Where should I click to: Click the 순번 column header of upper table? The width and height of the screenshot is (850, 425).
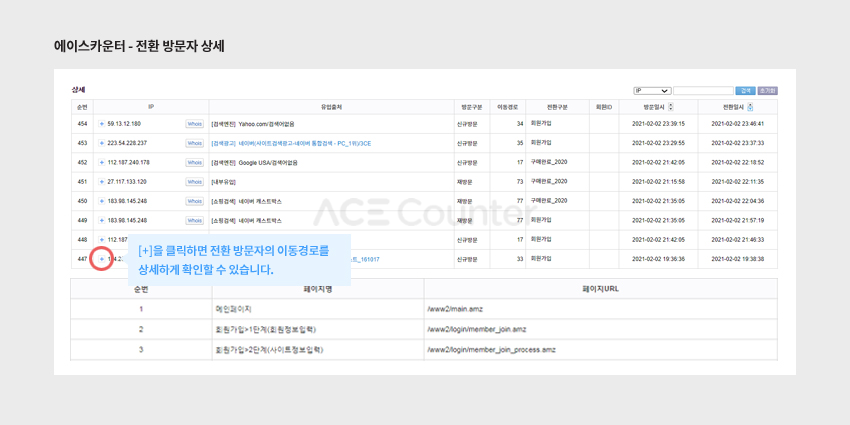point(82,107)
